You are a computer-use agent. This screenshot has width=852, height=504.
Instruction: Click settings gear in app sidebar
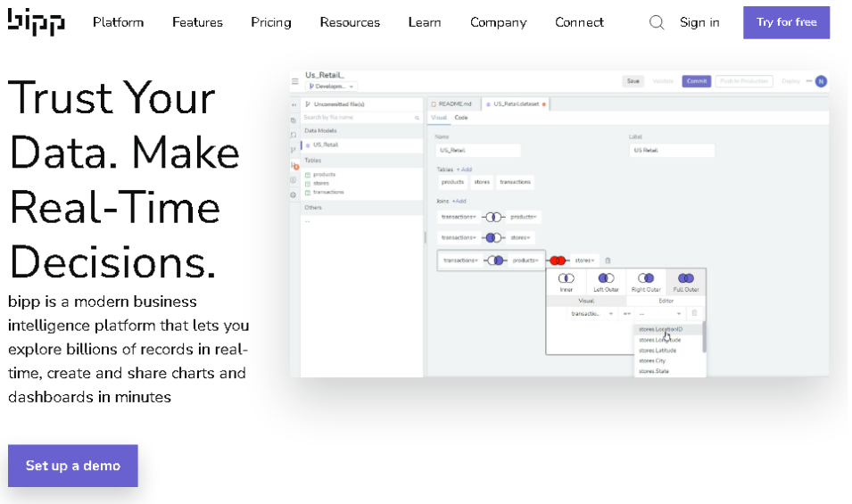pos(294,194)
